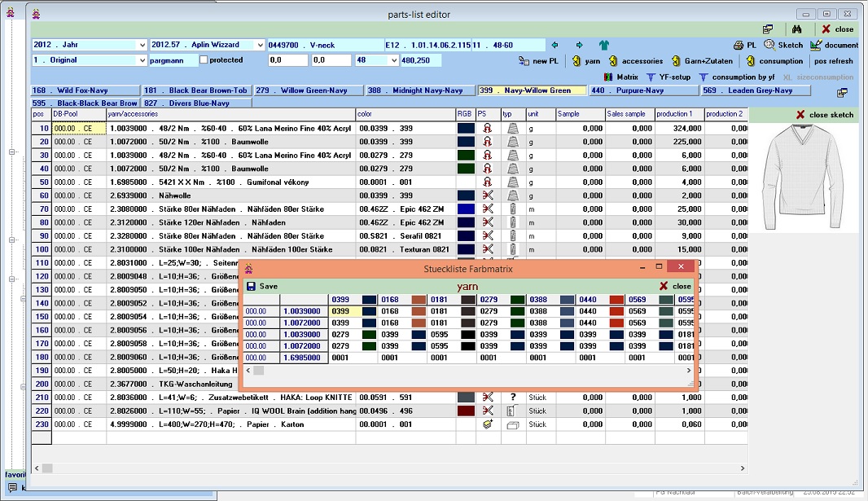Viewport: 868px width, 501px height.
Task: Go to previous parts list with left arrow
Action: tap(555, 45)
